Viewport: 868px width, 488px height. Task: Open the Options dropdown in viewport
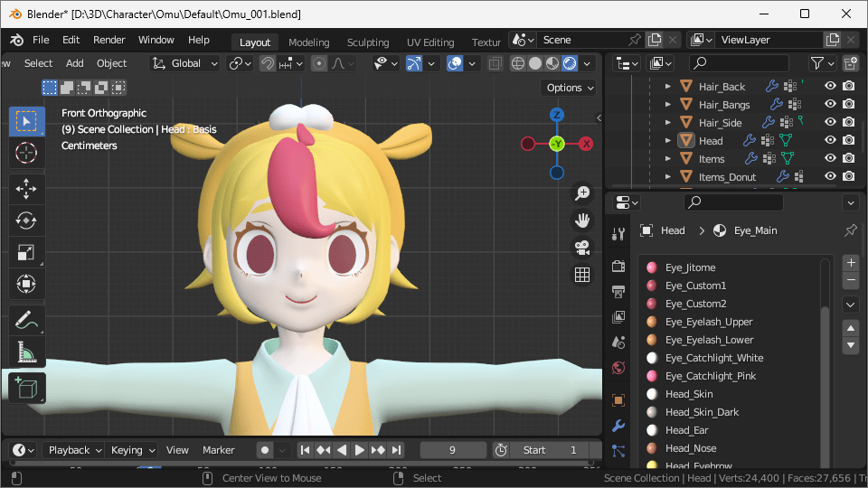[570, 88]
